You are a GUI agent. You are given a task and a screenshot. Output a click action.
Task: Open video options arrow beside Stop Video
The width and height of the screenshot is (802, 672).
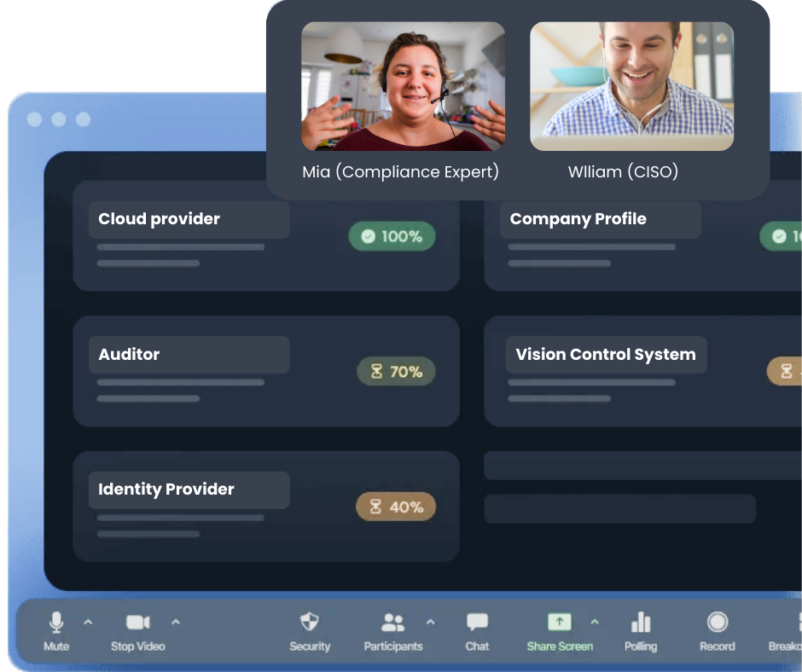click(176, 622)
